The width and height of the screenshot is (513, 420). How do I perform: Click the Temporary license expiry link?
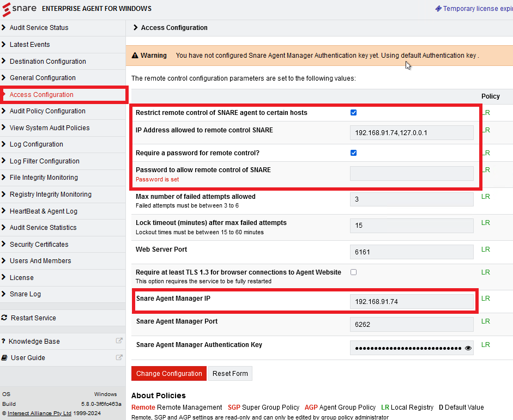(x=478, y=9)
